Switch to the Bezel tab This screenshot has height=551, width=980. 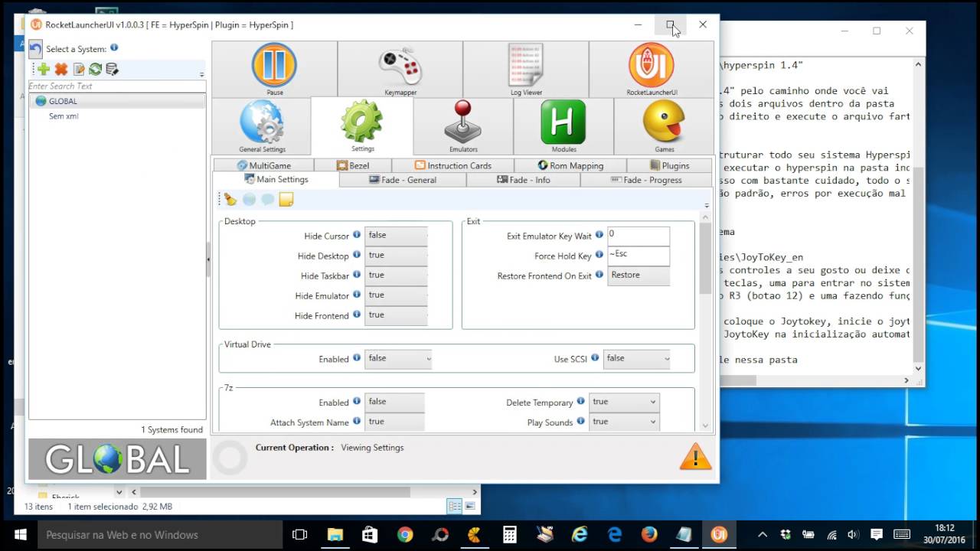click(x=352, y=165)
